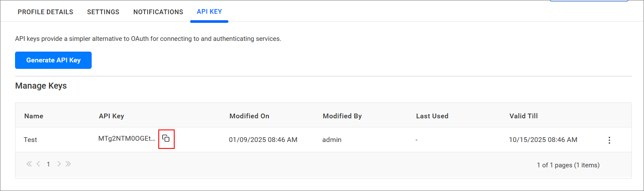Viewport: 644px width, 191px height.
Task: Open the Settings tab
Action: 103,12
